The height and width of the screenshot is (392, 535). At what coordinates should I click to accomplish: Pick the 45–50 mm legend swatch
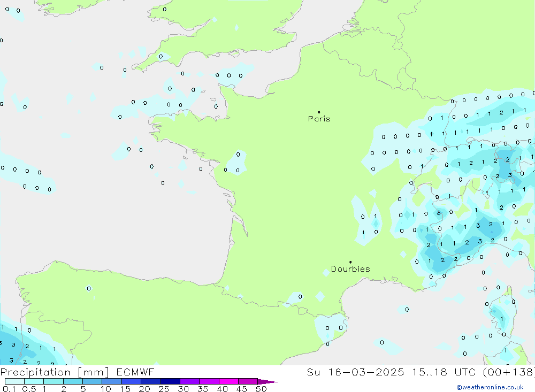(x=248, y=381)
